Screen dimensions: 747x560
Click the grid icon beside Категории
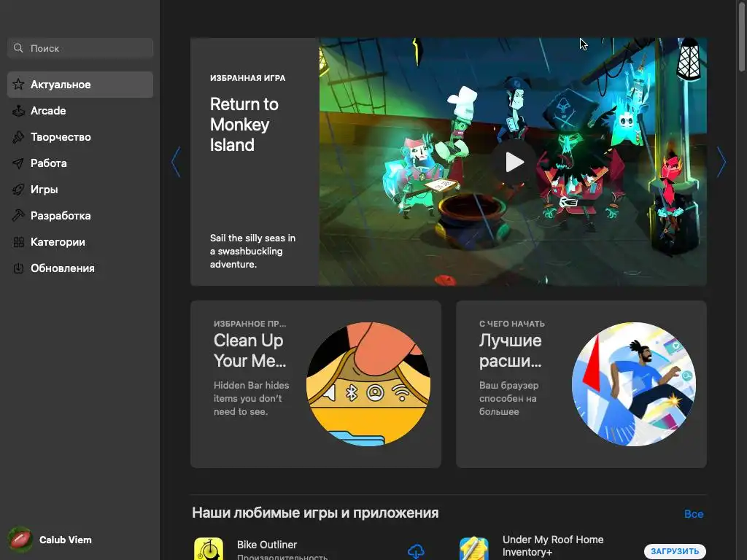point(18,242)
